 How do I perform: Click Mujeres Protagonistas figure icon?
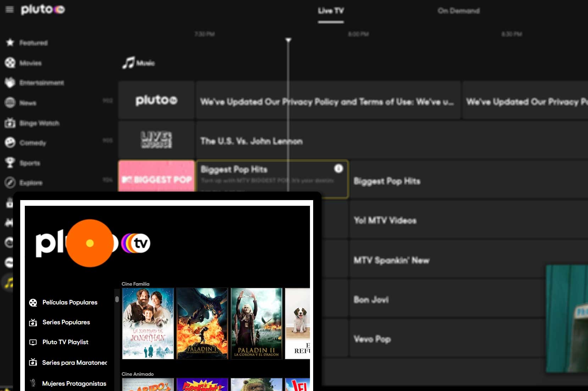pyautogui.click(x=33, y=383)
